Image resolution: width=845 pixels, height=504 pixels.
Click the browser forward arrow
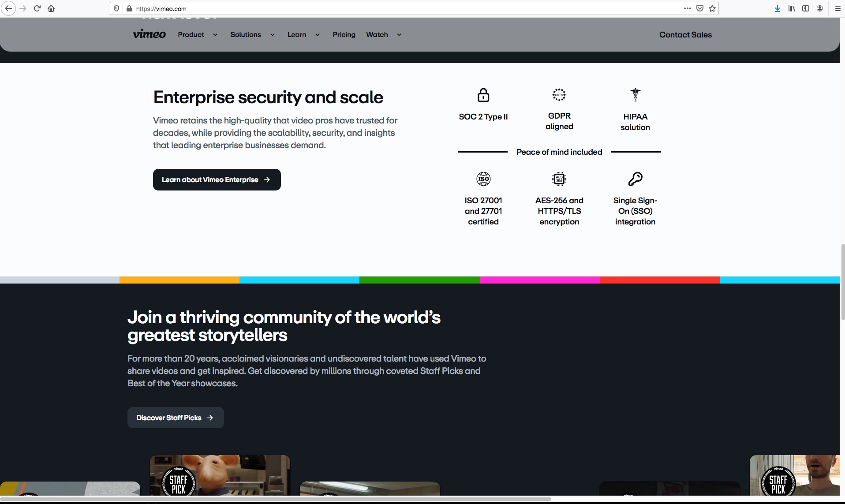[x=23, y=8]
